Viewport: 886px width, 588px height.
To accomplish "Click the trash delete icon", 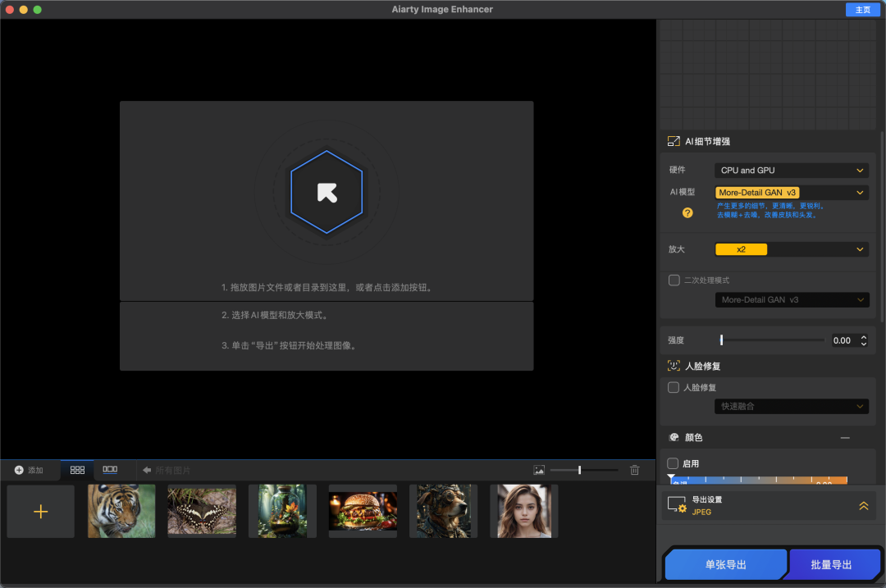I will (634, 470).
